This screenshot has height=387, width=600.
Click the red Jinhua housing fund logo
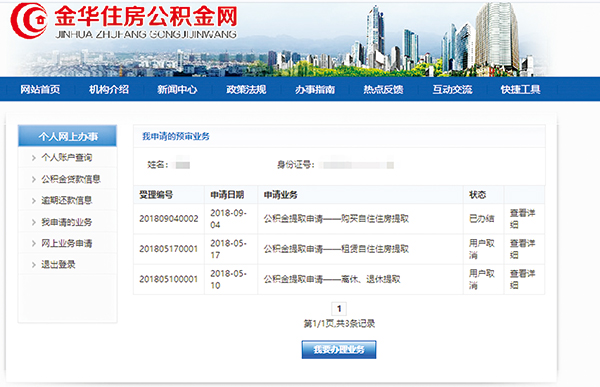pos(29,21)
